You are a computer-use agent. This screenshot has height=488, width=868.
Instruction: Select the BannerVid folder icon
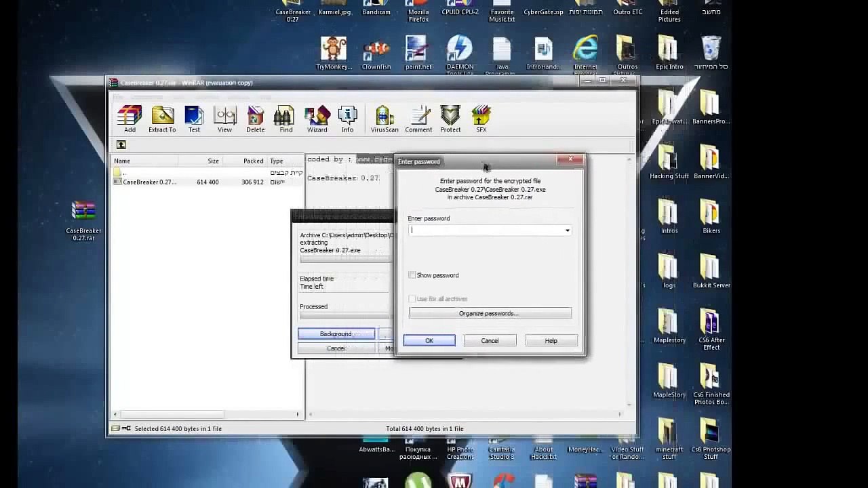[x=711, y=162]
